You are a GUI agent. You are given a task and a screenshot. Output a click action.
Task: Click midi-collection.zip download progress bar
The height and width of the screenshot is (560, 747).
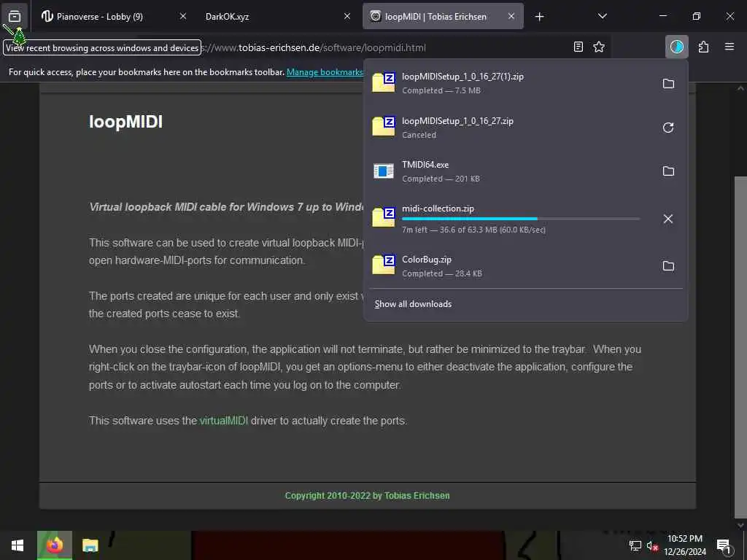click(x=521, y=219)
